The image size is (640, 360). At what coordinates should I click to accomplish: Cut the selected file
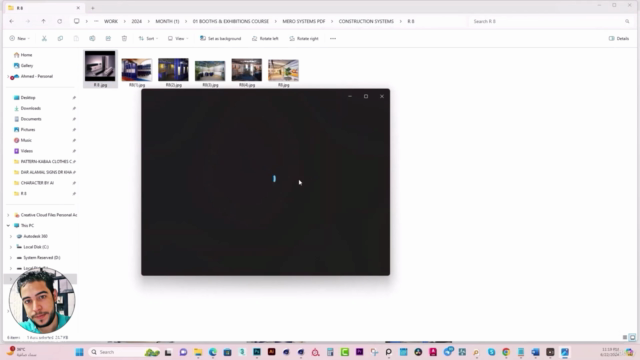(x=44, y=38)
